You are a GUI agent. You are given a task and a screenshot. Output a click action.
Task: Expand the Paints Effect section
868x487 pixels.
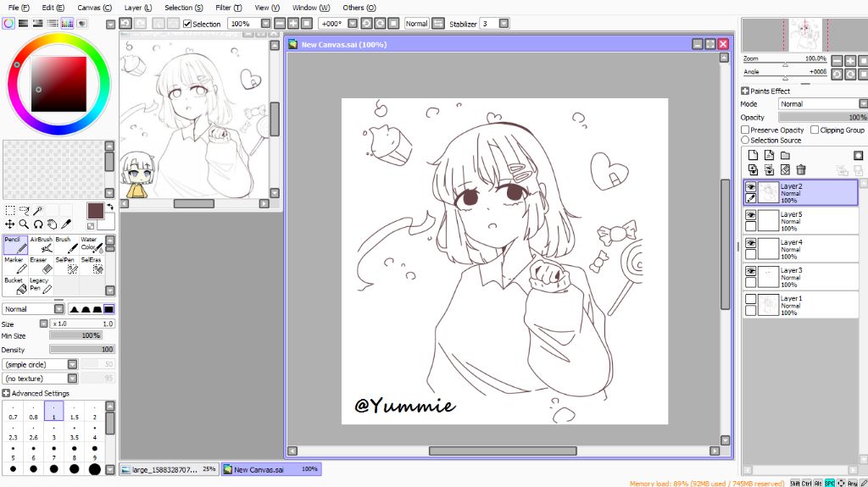(745, 91)
